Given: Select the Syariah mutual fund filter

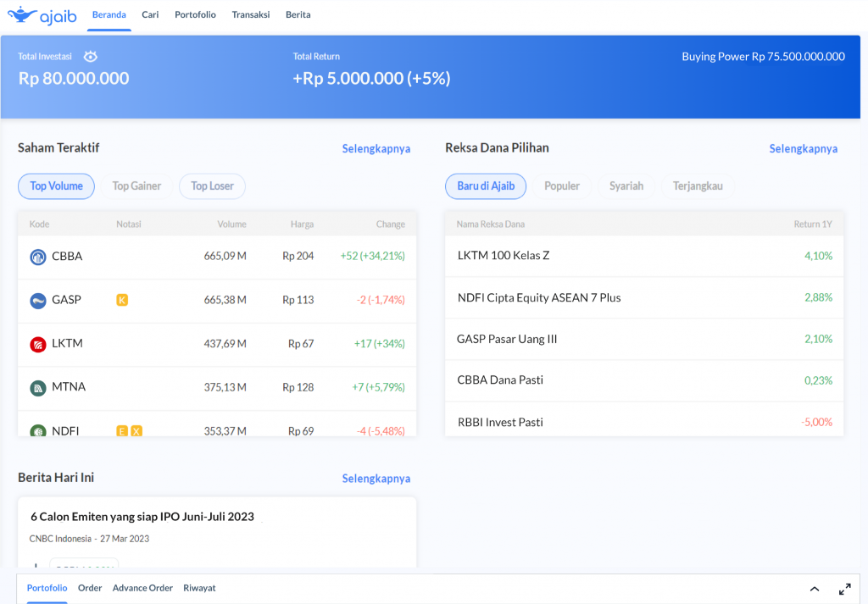Looking at the screenshot, I should 626,186.
